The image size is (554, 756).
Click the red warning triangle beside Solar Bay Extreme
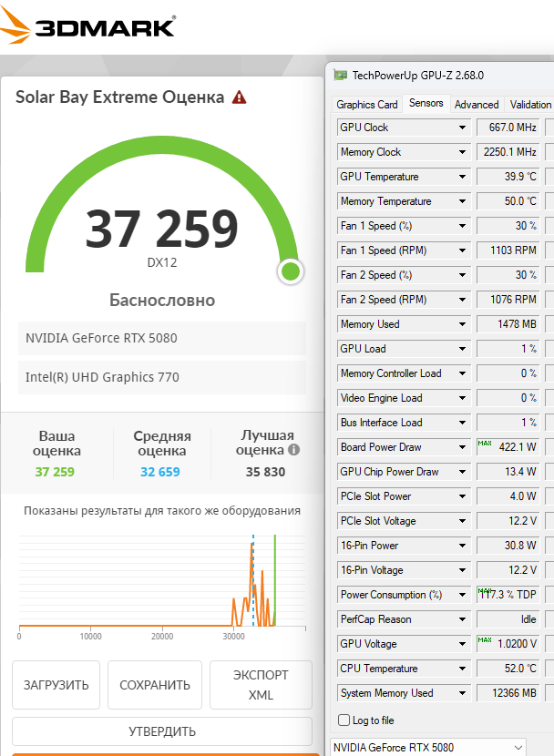(239, 97)
